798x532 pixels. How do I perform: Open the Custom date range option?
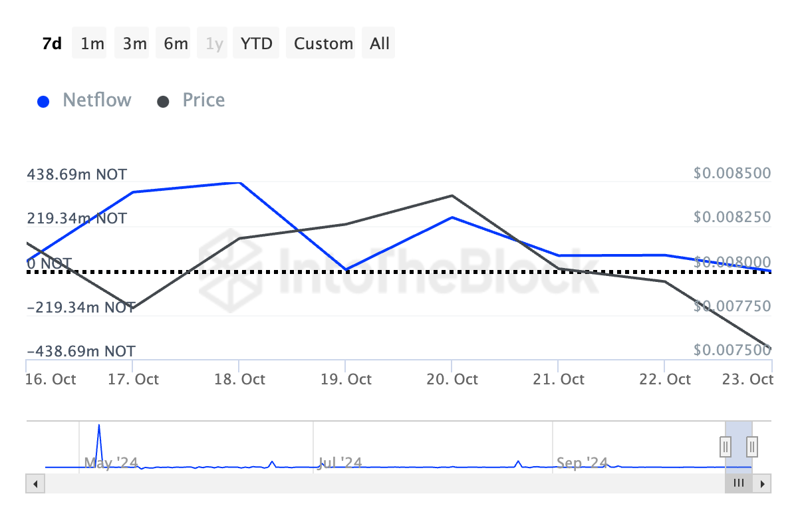coord(323,44)
